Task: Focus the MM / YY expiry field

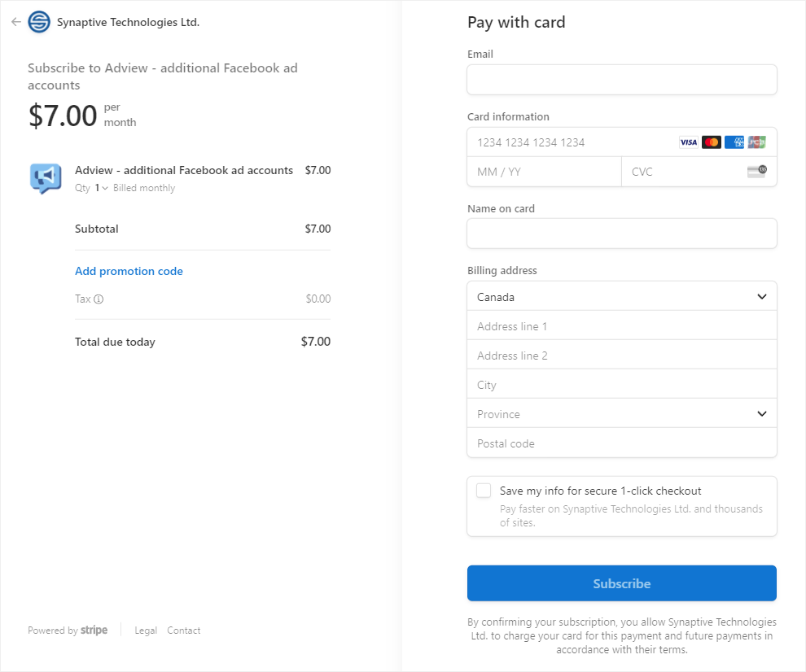Action: tap(545, 172)
